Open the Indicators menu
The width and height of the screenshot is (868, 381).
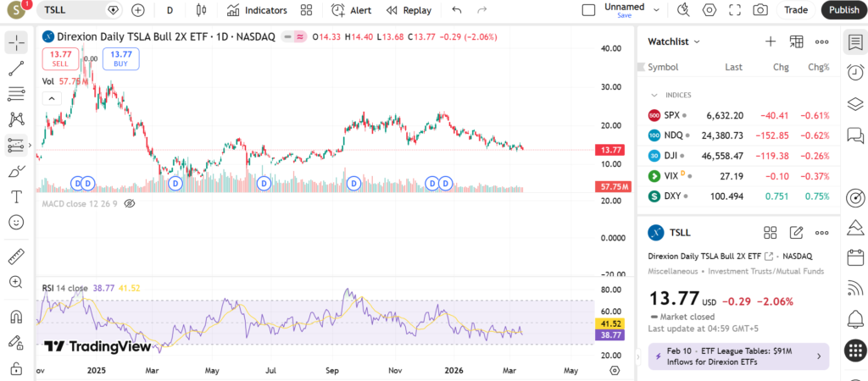(257, 10)
